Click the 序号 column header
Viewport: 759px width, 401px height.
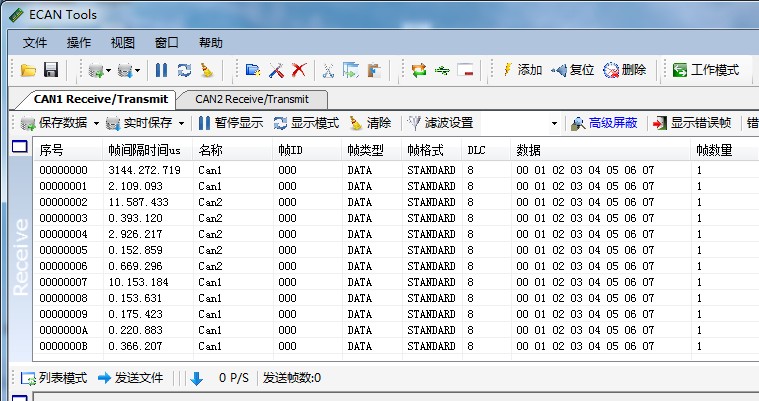(68, 150)
